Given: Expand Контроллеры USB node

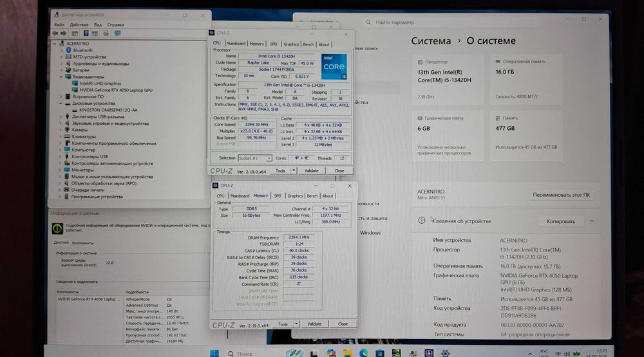Looking at the screenshot, I should click(x=61, y=157).
